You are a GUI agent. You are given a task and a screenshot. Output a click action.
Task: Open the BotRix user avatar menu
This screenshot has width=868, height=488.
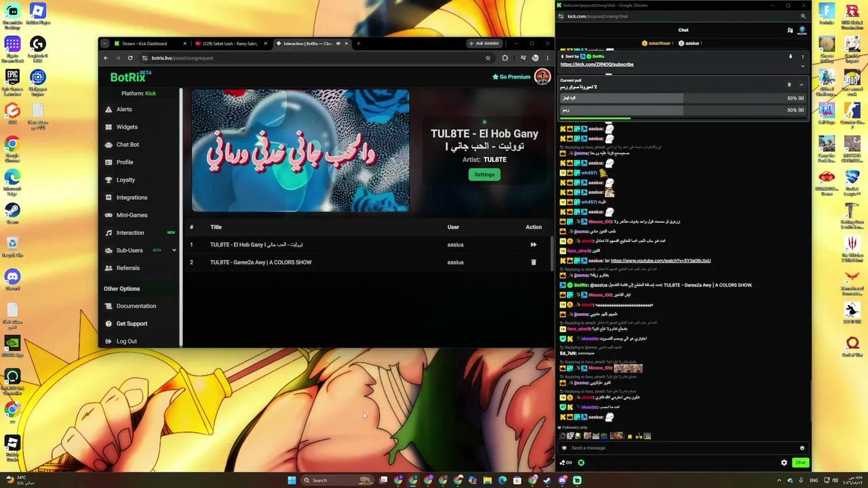pyautogui.click(x=542, y=77)
